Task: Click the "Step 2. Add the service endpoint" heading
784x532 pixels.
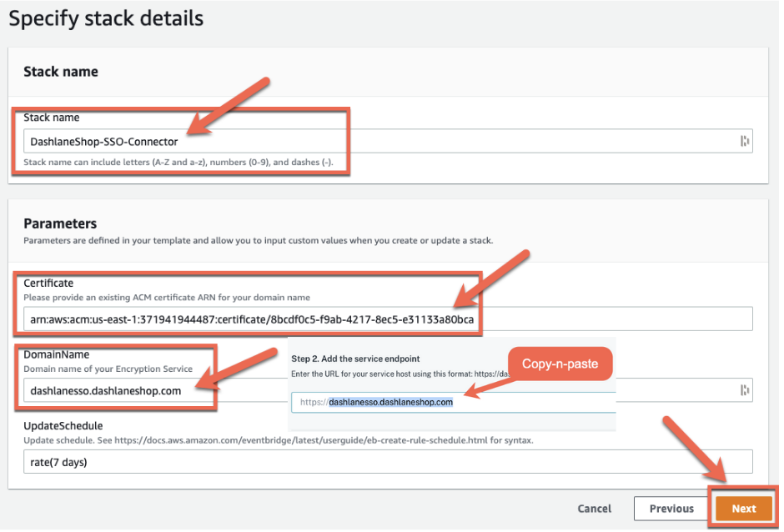Action: click(355, 359)
